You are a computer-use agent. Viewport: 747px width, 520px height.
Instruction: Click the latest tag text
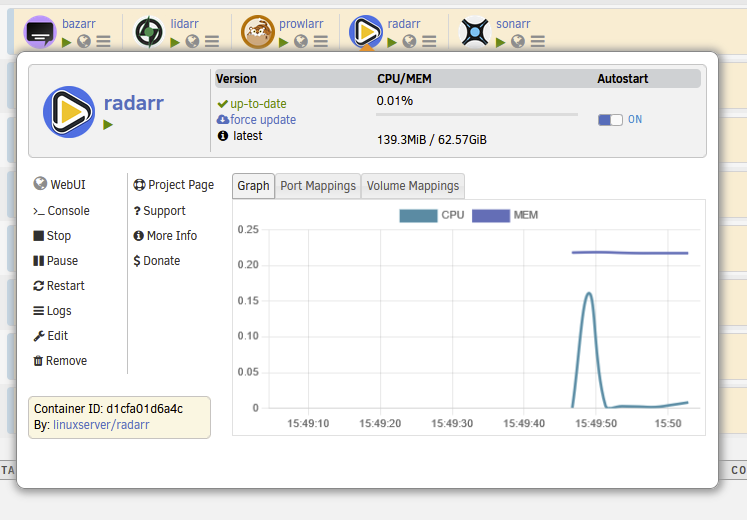(x=248, y=136)
